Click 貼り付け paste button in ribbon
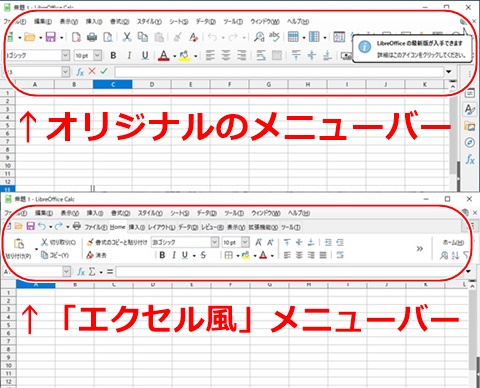Image resolution: width=480 pixels, height=388 pixels. tap(19, 248)
